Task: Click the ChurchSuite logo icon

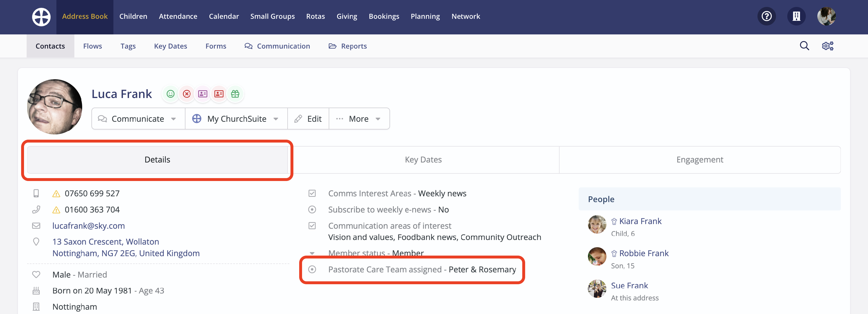Action: coord(41,16)
